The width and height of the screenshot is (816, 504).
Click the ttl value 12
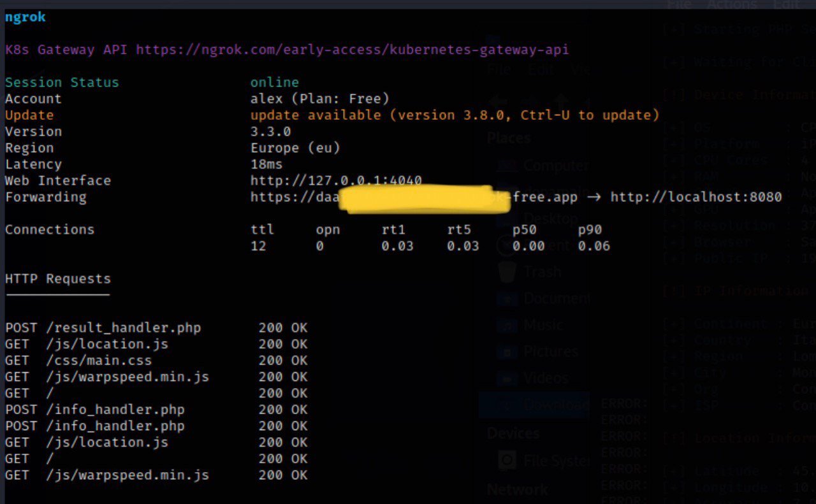pyautogui.click(x=258, y=246)
